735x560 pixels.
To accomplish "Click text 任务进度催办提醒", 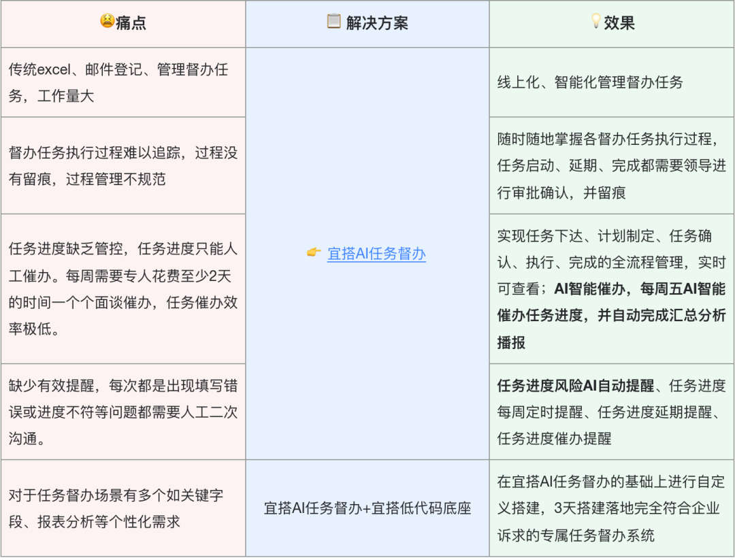I will [x=554, y=439].
